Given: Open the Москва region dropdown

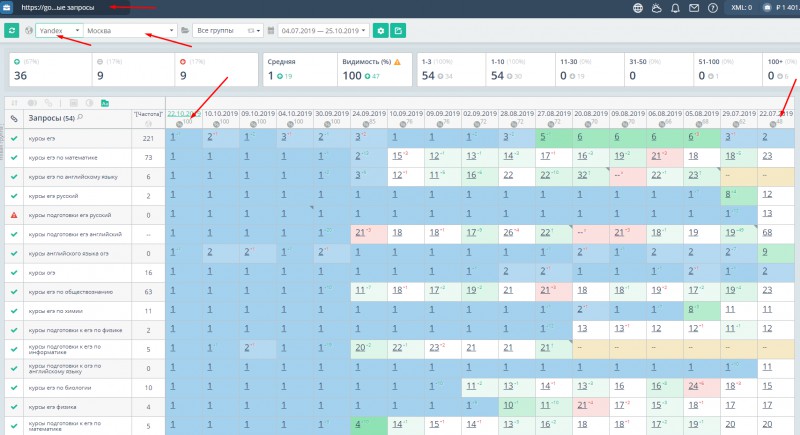Looking at the screenshot, I should [130, 31].
